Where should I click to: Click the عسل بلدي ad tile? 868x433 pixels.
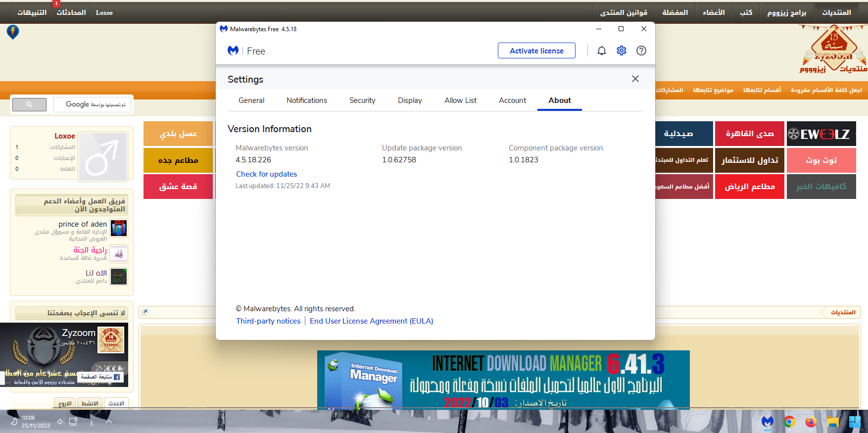click(178, 134)
